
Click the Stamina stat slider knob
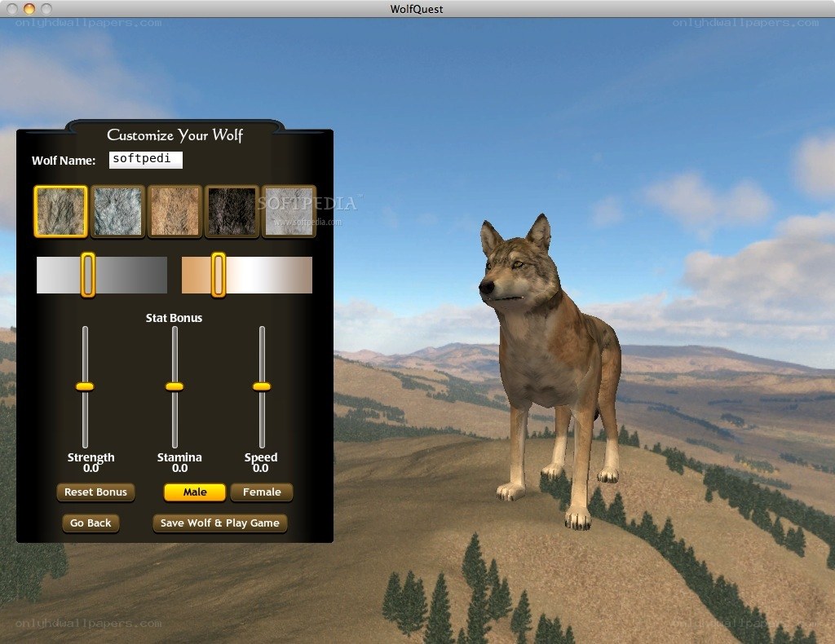[x=175, y=387]
